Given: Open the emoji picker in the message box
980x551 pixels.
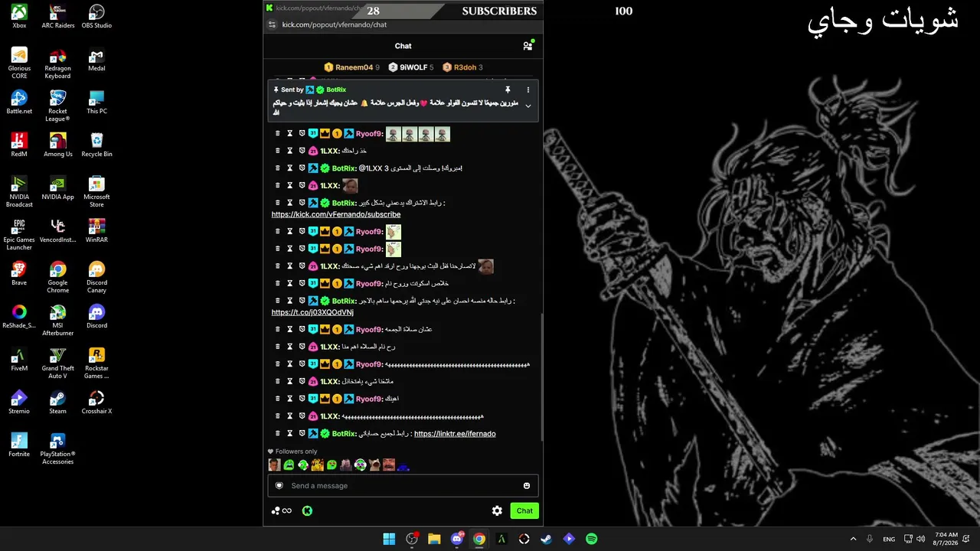Looking at the screenshot, I should click(x=527, y=486).
